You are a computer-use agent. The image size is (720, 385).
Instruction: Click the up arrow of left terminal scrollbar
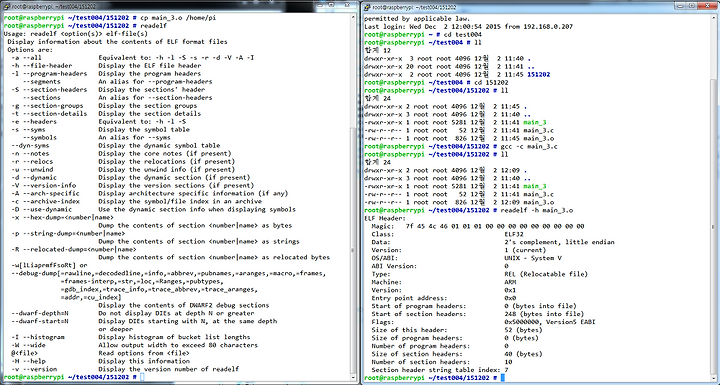tap(353, 17)
